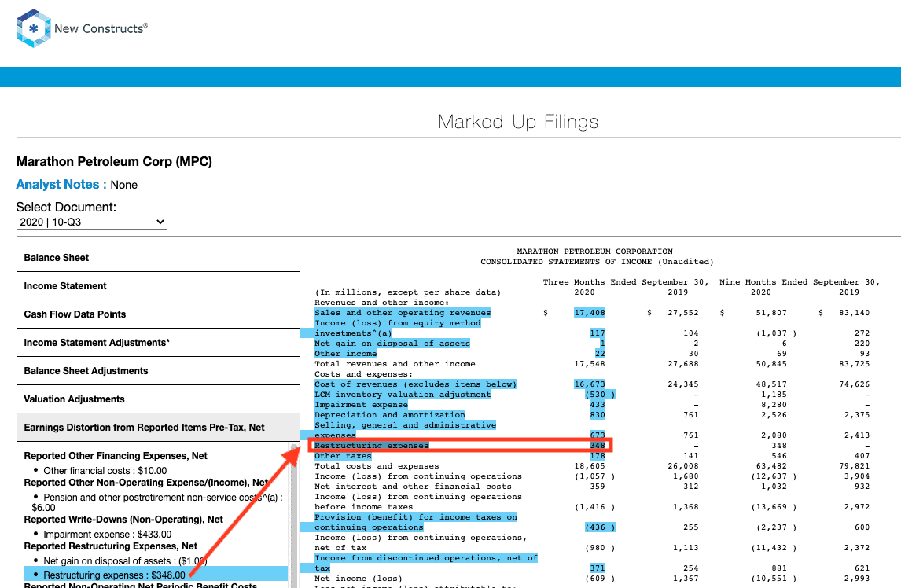This screenshot has height=588, width=901.
Task: Open Valuation Adjustments section
Action: tap(158, 399)
